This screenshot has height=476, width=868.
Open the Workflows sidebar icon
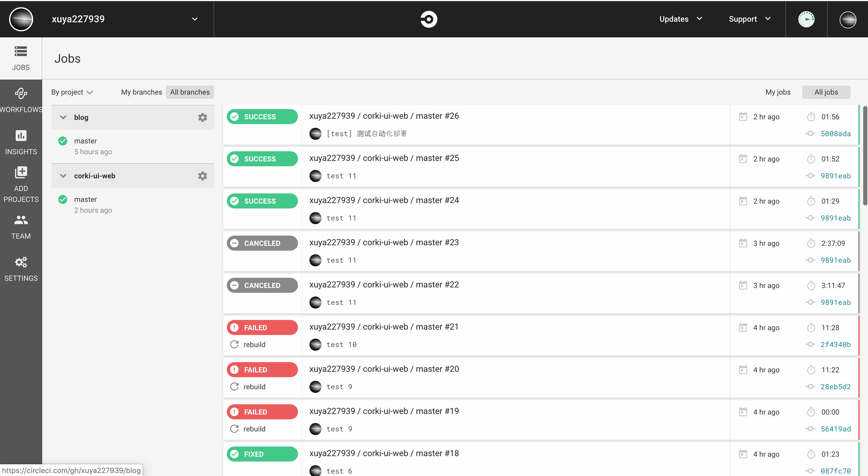click(21, 94)
